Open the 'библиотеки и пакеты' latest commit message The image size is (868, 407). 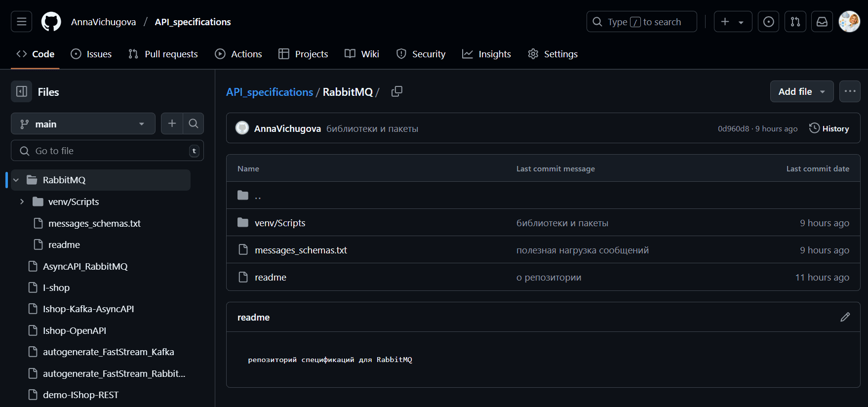coord(372,128)
